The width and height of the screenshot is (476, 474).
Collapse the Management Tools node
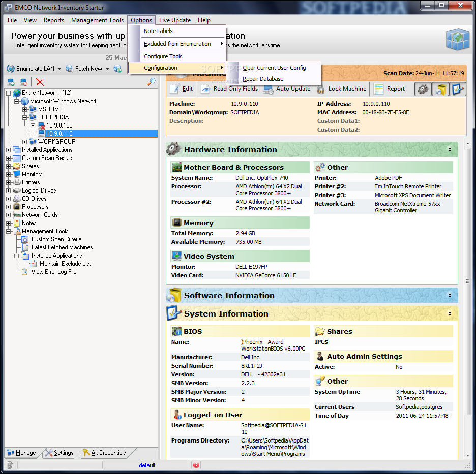pos(9,231)
